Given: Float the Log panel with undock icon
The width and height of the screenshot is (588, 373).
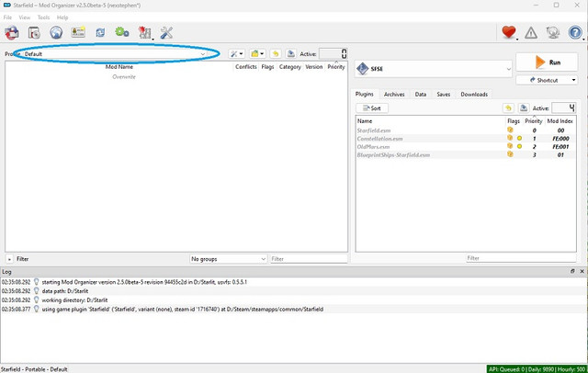Looking at the screenshot, I should 572,271.
